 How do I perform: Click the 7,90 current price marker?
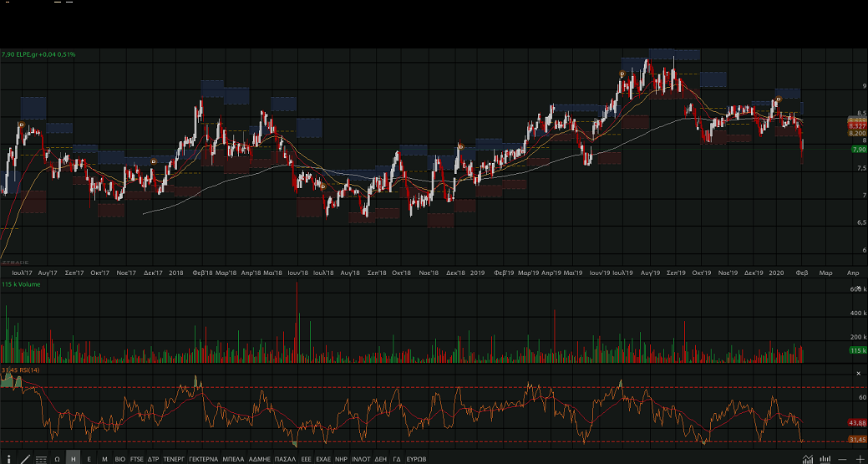[857, 149]
